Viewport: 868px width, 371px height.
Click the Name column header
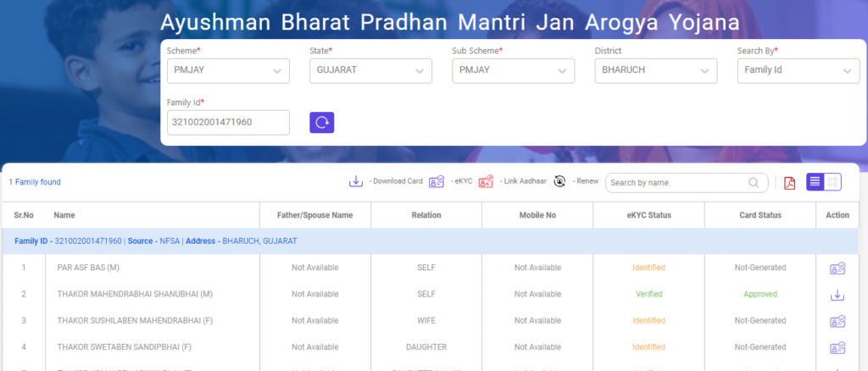(x=64, y=215)
